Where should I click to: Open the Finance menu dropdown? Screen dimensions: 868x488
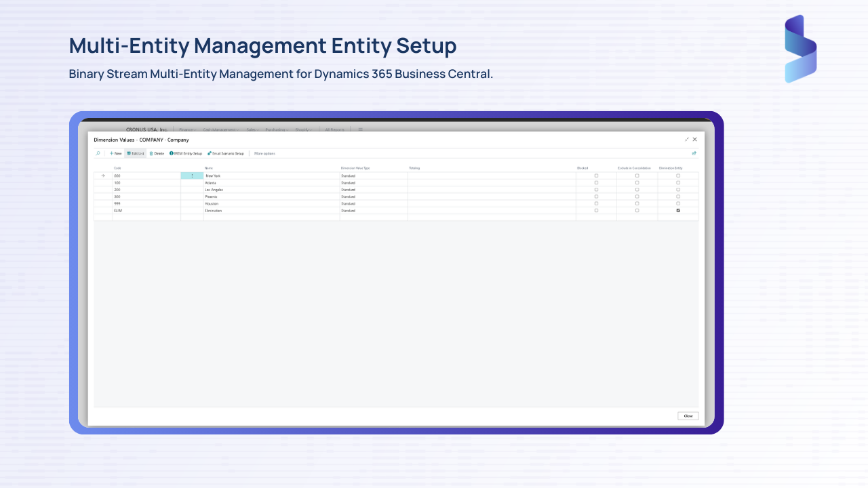click(187, 129)
